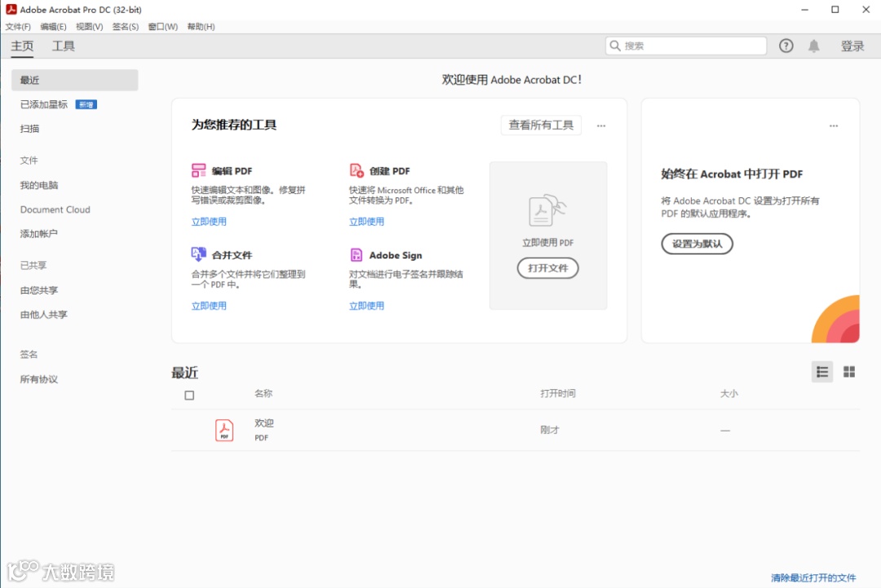Switch to list view in recent files
The width and height of the screenshot is (881, 588).
point(822,372)
